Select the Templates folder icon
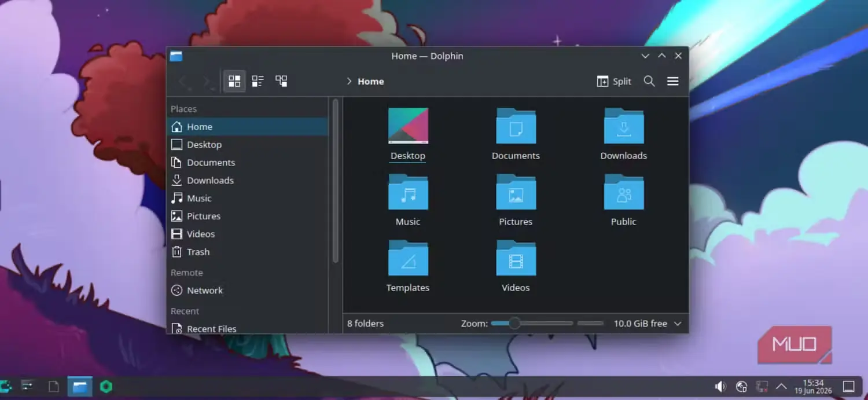The image size is (868, 400). pos(408,258)
